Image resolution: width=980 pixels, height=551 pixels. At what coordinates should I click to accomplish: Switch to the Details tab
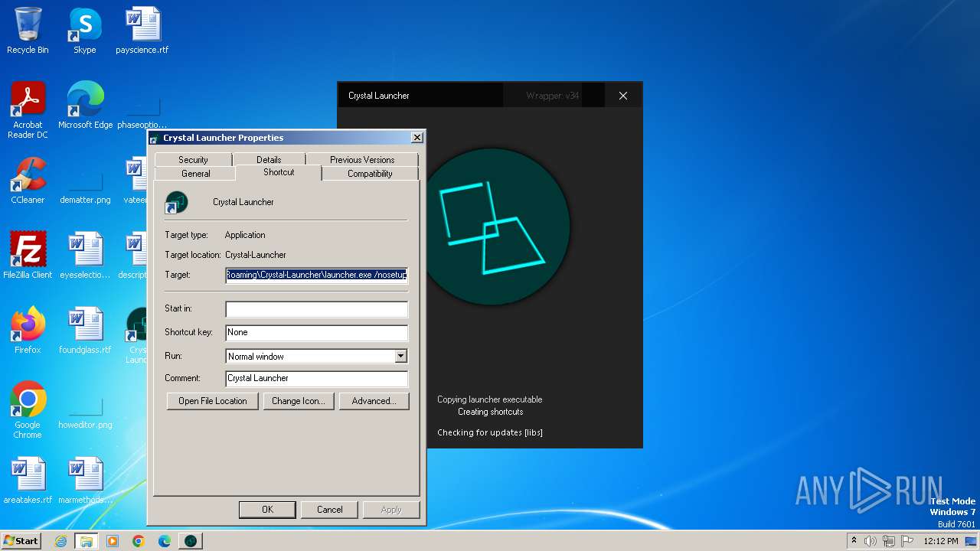tap(269, 159)
